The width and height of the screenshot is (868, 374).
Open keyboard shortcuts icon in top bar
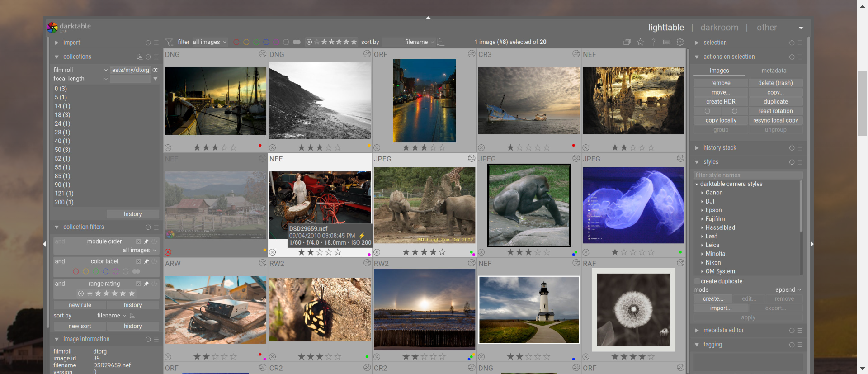pyautogui.click(x=667, y=42)
